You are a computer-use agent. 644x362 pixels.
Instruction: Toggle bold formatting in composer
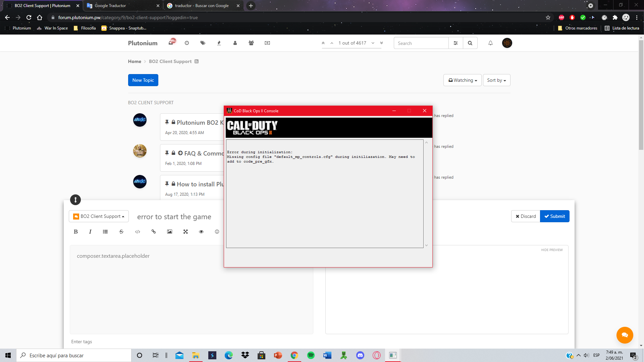[76, 232]
